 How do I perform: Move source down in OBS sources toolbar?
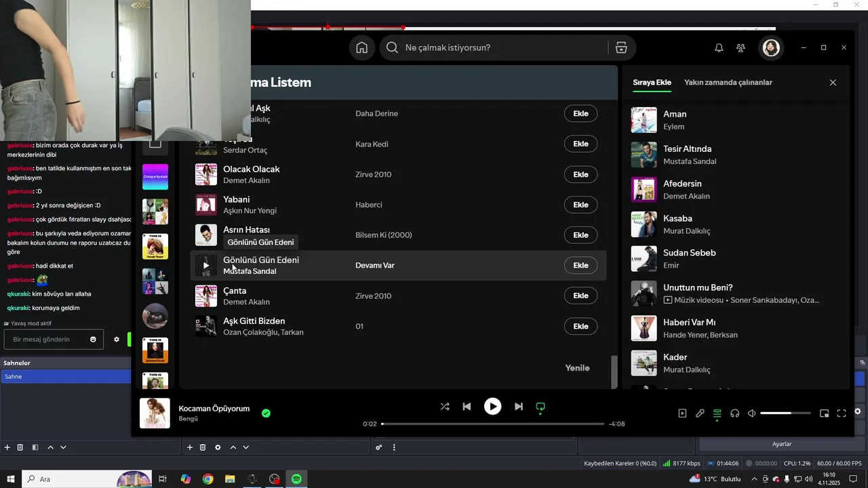[245, 447]
